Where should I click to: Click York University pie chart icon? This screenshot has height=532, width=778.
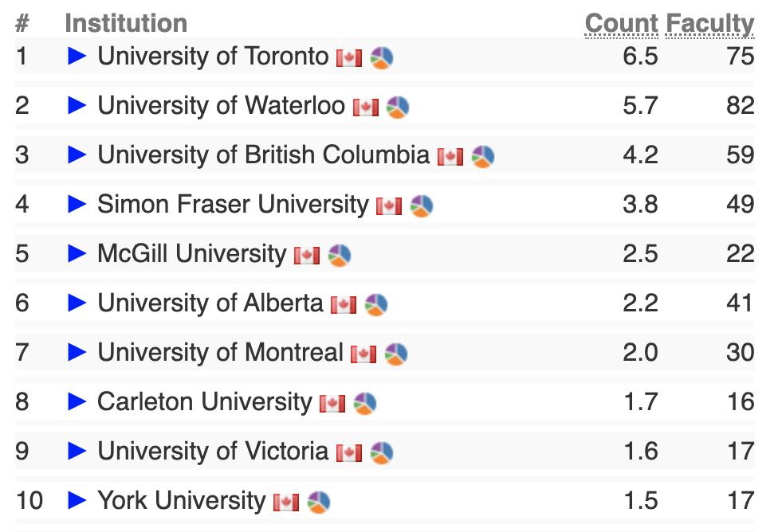(x=319, y=503)
